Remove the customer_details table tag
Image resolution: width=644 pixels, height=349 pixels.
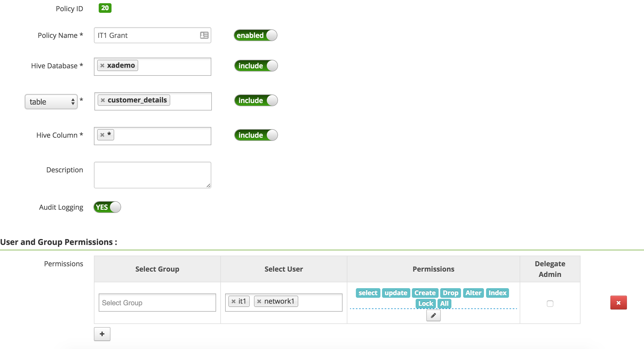[x=103, y=100]
